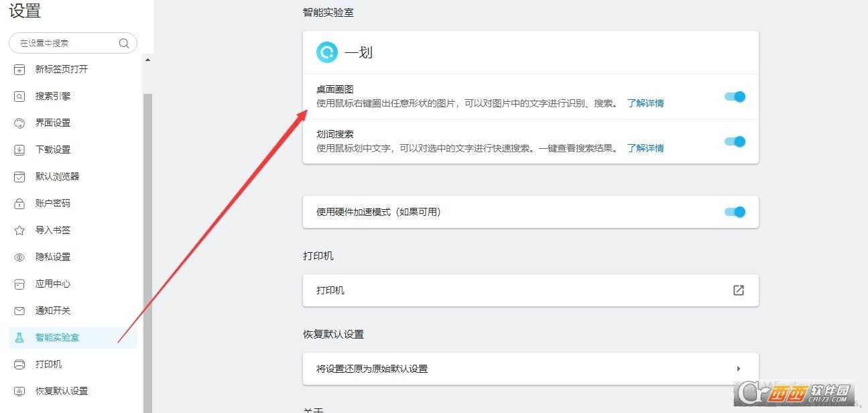Toggle 使用硬件加速模式 switch off
This screenshot has height=413, width=868.
click(x=735, y=212)
